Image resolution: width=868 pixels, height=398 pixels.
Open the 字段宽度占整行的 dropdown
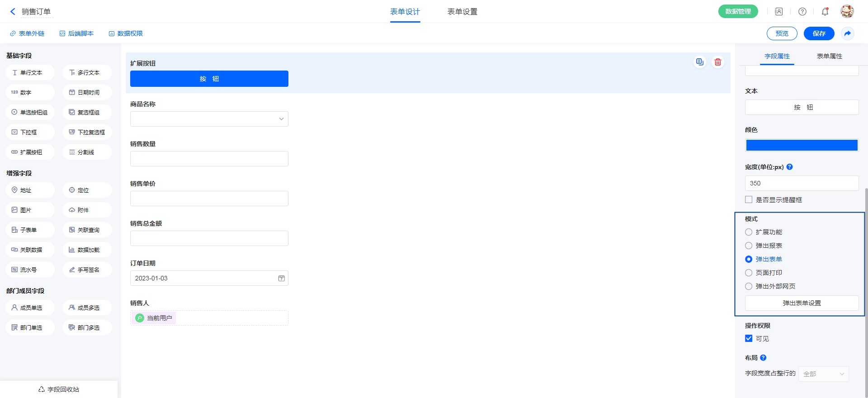coord(823,374)
